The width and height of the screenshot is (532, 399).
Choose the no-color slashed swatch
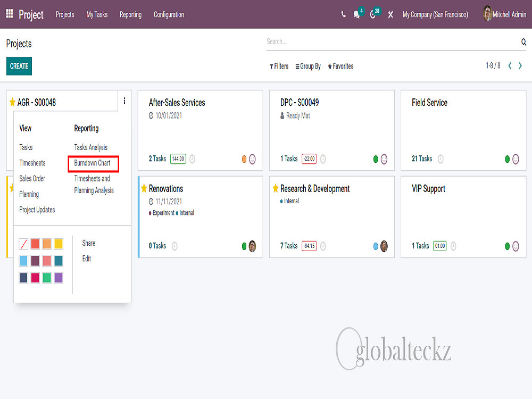tap(23, 244)
